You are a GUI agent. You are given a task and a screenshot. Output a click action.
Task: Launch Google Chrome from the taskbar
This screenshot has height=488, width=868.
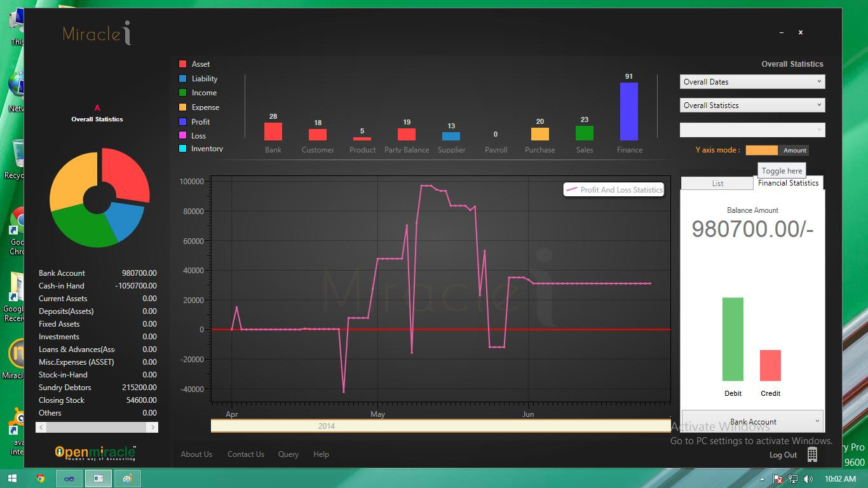[41, 478]
